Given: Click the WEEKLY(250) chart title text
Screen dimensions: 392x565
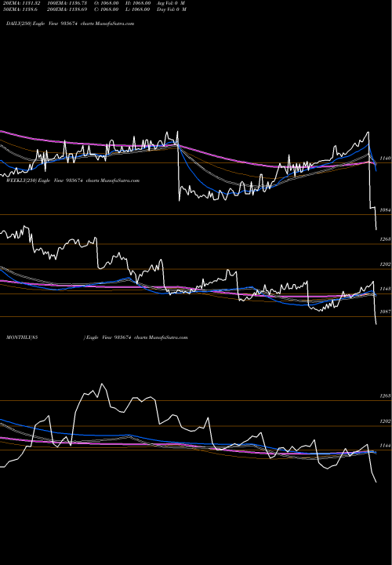Looking at the screenshot, I should click(x=73, y=180).
